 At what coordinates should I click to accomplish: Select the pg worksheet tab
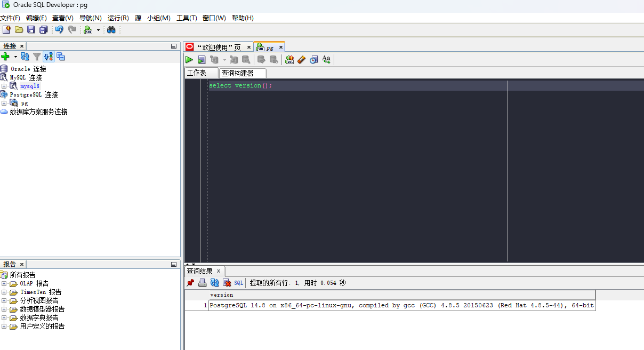point(269,47)
